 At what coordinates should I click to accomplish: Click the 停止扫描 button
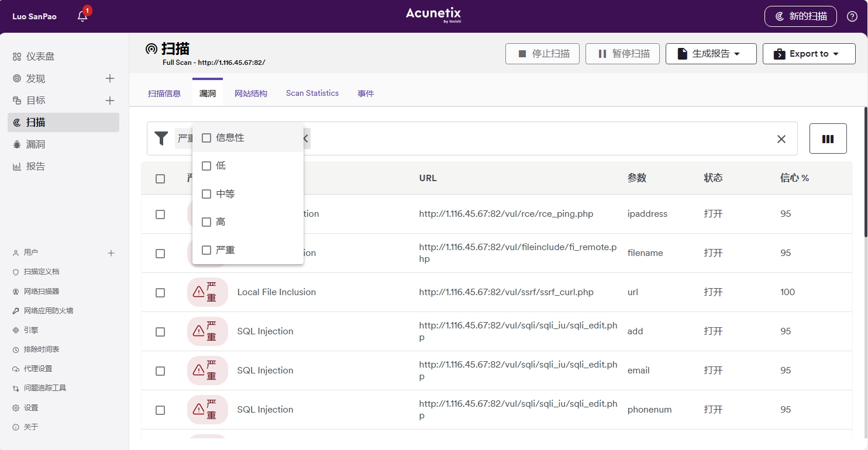pyautogui.click(x=543, y=54)
